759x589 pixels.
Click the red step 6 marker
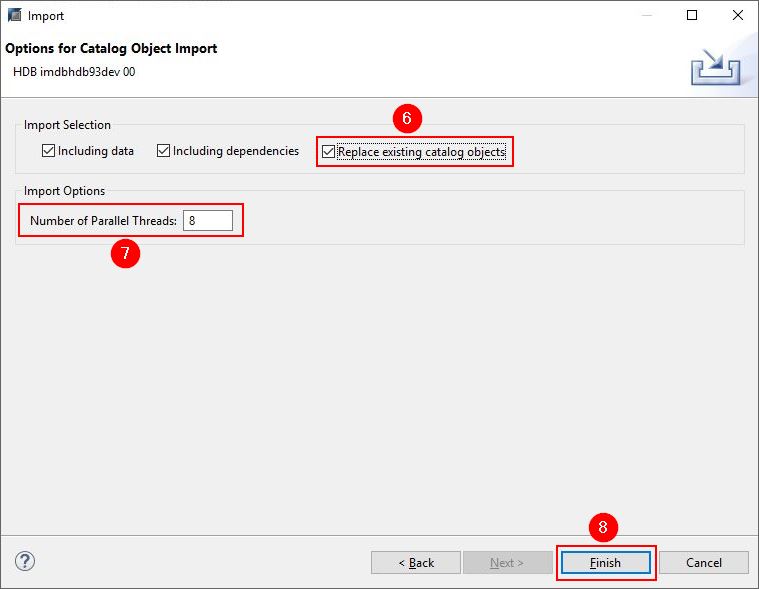(406, 118)
